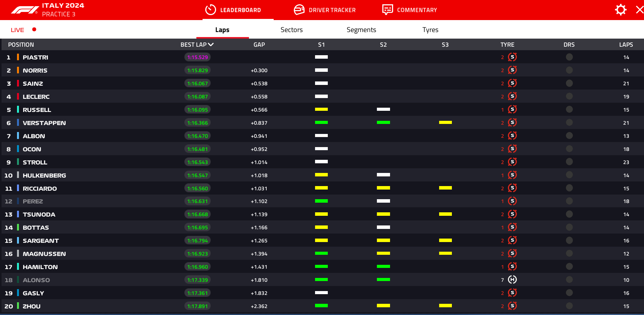Click Hulkenberg's soft tyre icon
The height and width of the screenshot is (315, 644).
512,175
